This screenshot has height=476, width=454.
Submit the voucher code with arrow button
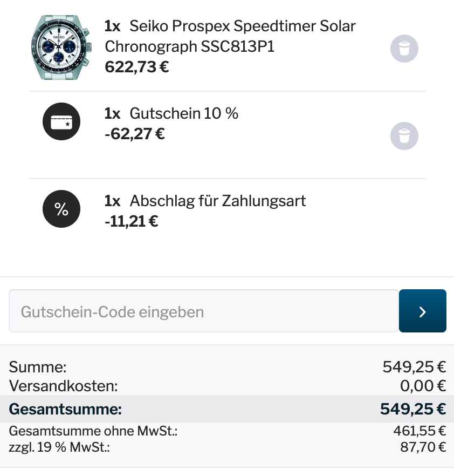(422, 311)
